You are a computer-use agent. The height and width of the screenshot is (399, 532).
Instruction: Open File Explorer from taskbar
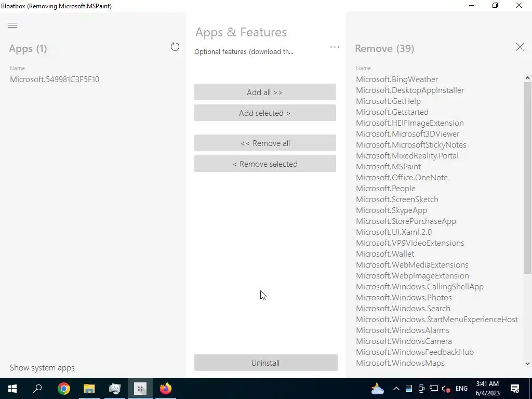[x=89, y=389]
